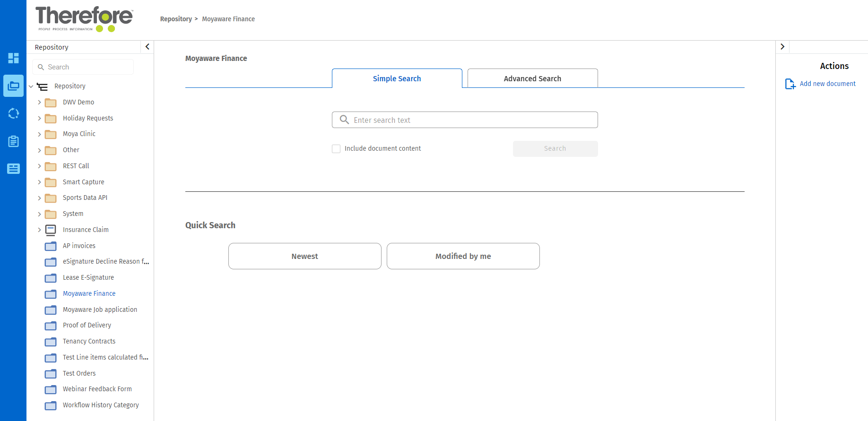Screen dimensions: 868x421
Task: Select Moyaware Job application category
Action: 100,309
